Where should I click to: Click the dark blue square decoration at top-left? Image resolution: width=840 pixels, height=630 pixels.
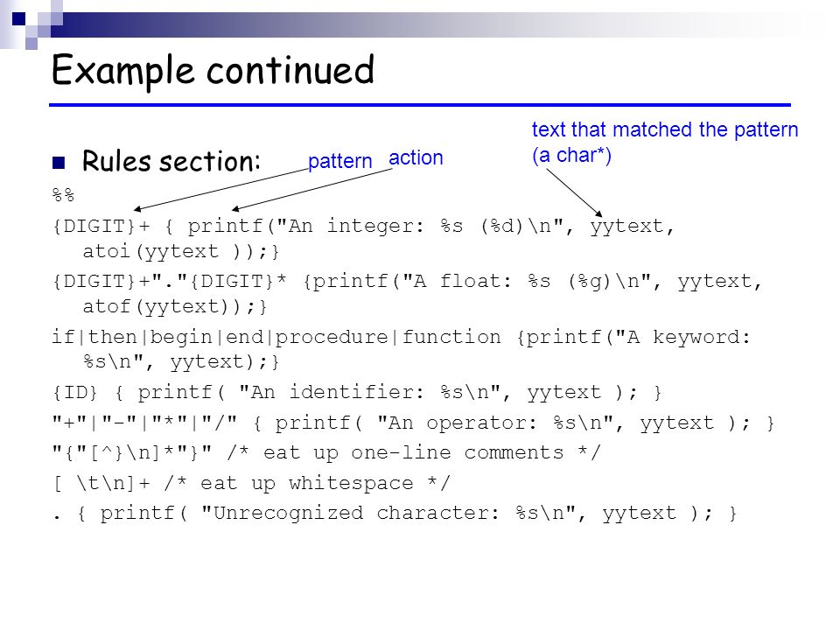(x=18, y=18)
